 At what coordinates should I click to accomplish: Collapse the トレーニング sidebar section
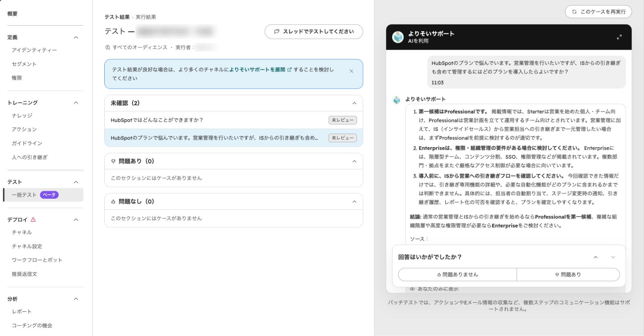(x=76, y=103)
